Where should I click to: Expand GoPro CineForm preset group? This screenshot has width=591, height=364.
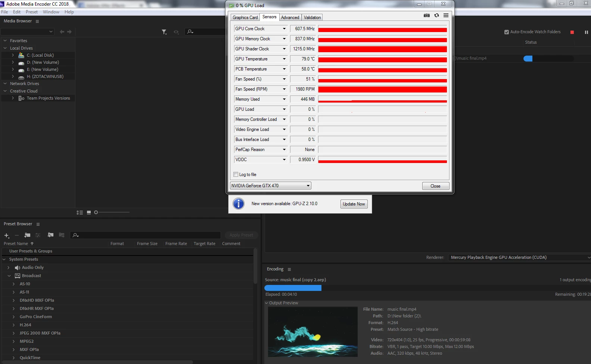point(13,317)
